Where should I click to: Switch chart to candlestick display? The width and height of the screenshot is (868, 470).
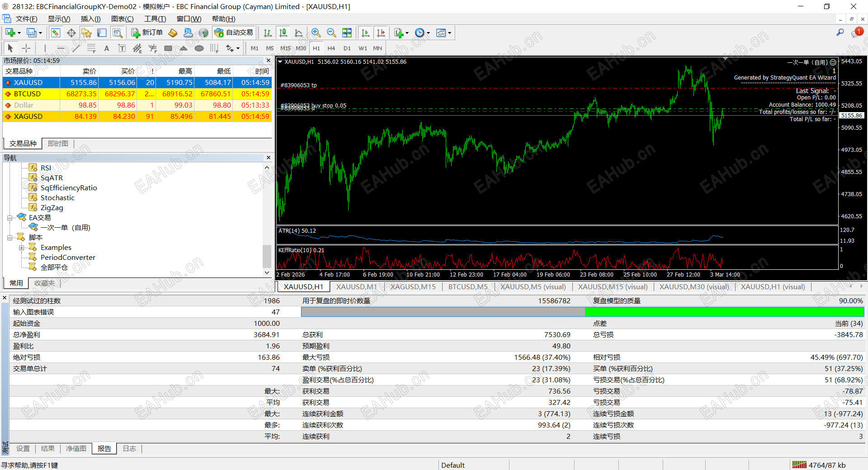(283, 33)
